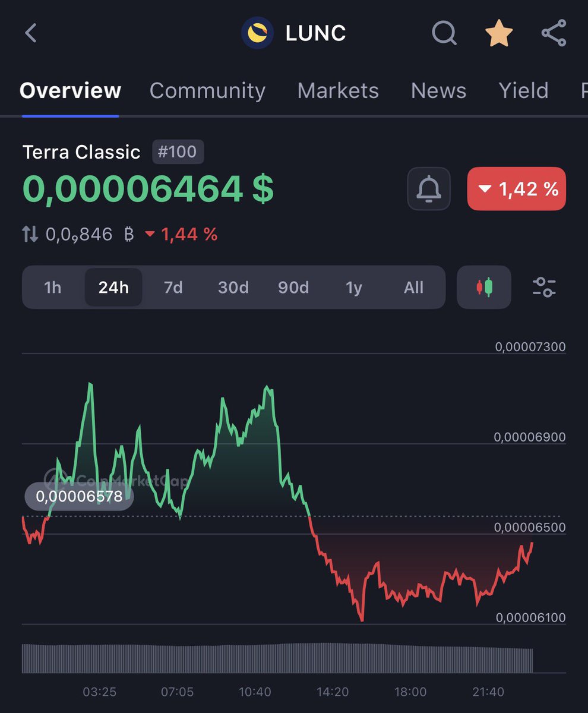Open price alert bell icon
Screen dimensions: 588x713
click(x=429, y=189)
